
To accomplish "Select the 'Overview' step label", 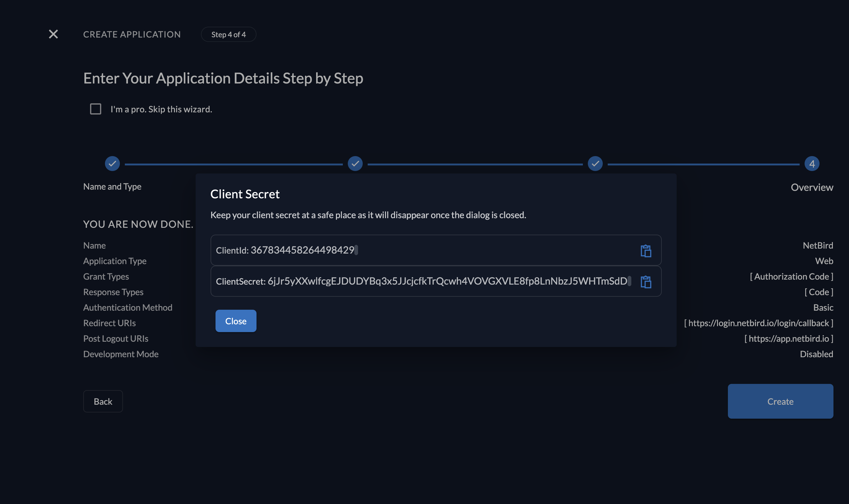I will [812, 187].
